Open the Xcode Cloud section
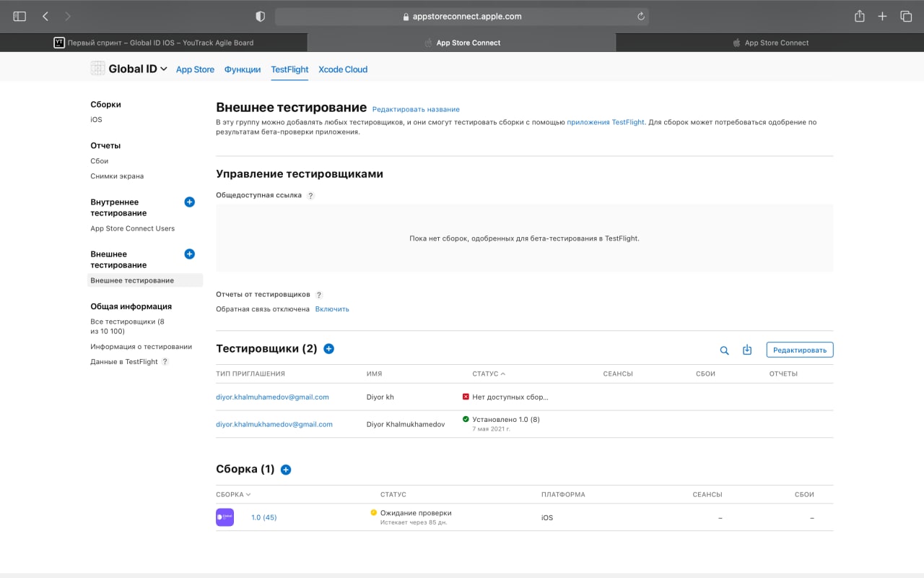The image size is (924, 578). tap(343, 69)
